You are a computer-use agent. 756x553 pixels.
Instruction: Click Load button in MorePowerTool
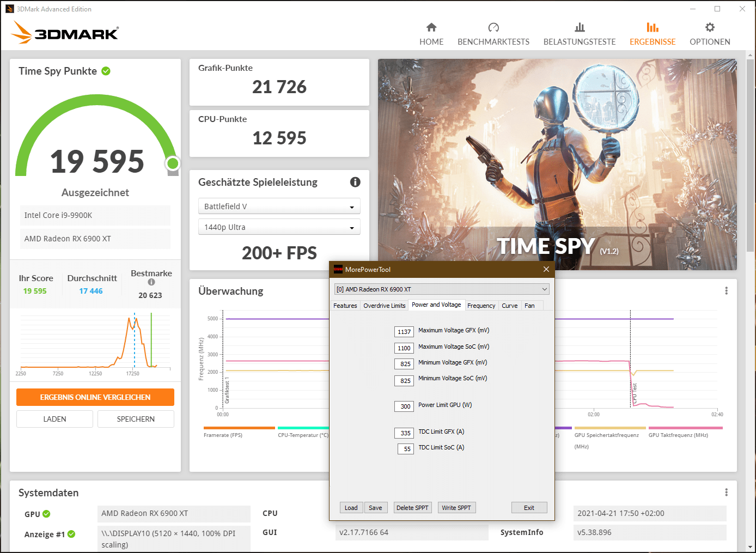click(351, 508)
